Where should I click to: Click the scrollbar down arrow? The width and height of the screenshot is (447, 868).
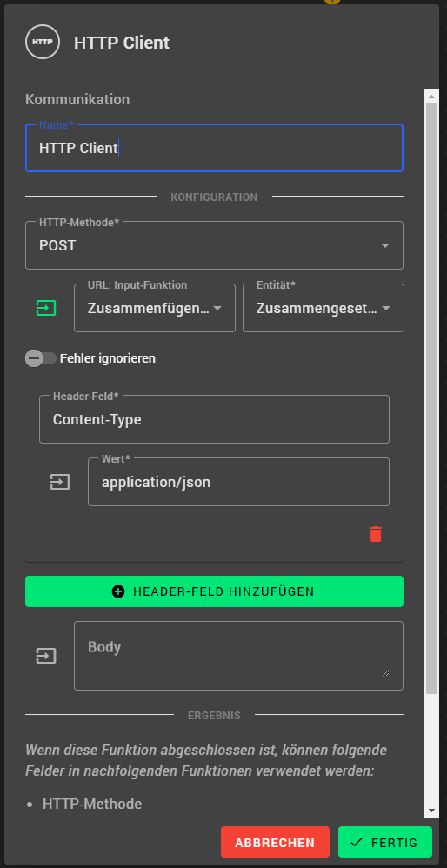pyautogui.click(x=431, y=811)
